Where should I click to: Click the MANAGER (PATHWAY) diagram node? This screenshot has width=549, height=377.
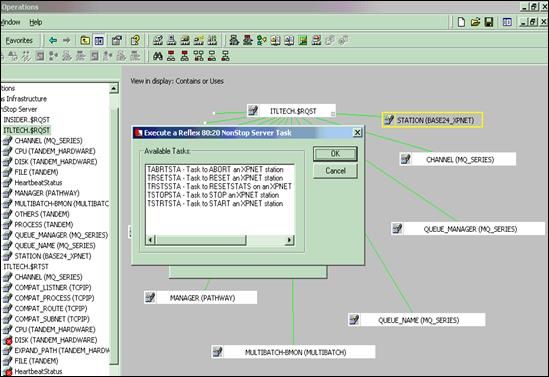[201, 298]
